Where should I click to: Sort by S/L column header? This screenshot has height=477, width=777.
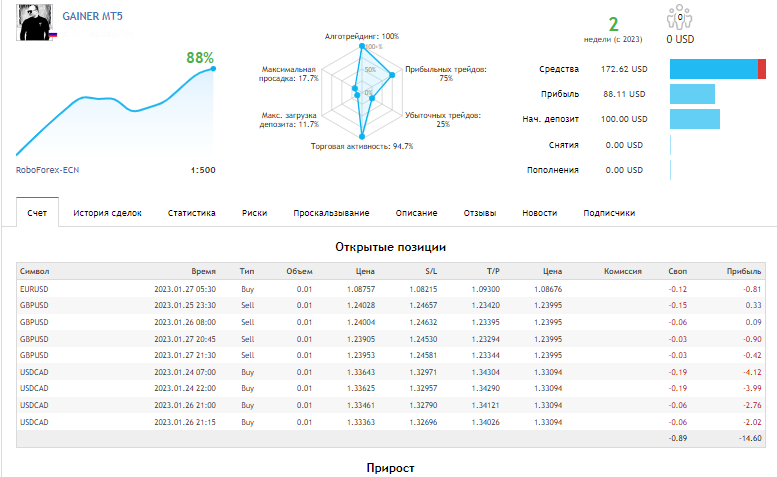431,271
